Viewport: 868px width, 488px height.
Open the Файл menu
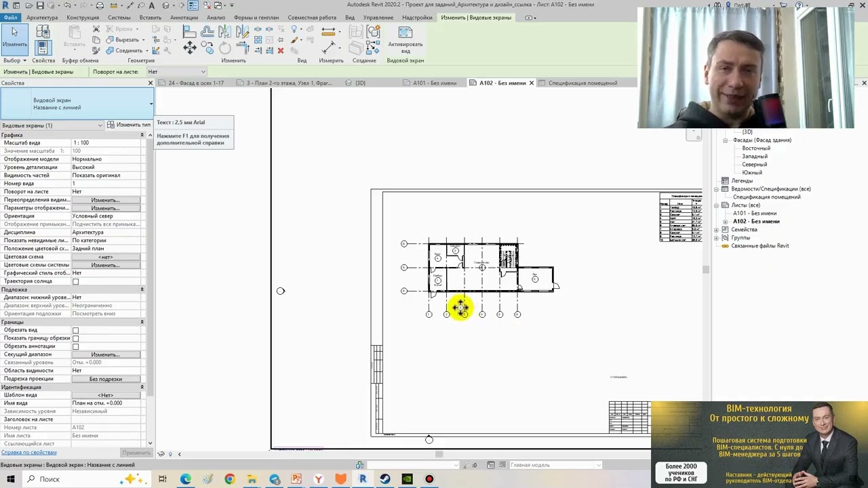[10, 18]
